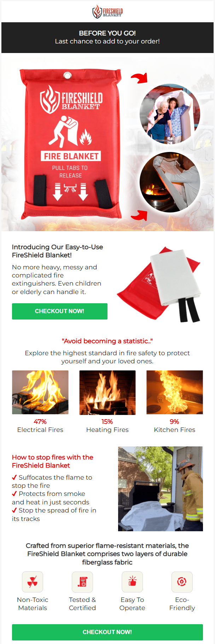This screenshot has height=644, width=215.
Task: Click the BEFORE YOU GO! banner
Action: [x=107, y=37]
